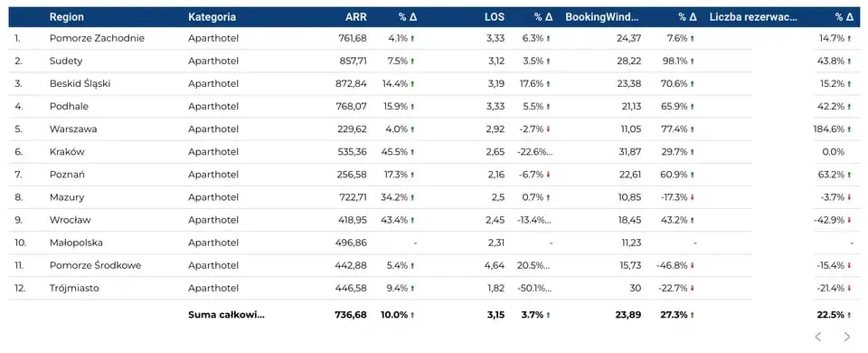Click the red down arrow beside Wrocław's -42.9%
The height and width of the screenshot is (353, 868).
pyautogui.click(x=849, y=220)
